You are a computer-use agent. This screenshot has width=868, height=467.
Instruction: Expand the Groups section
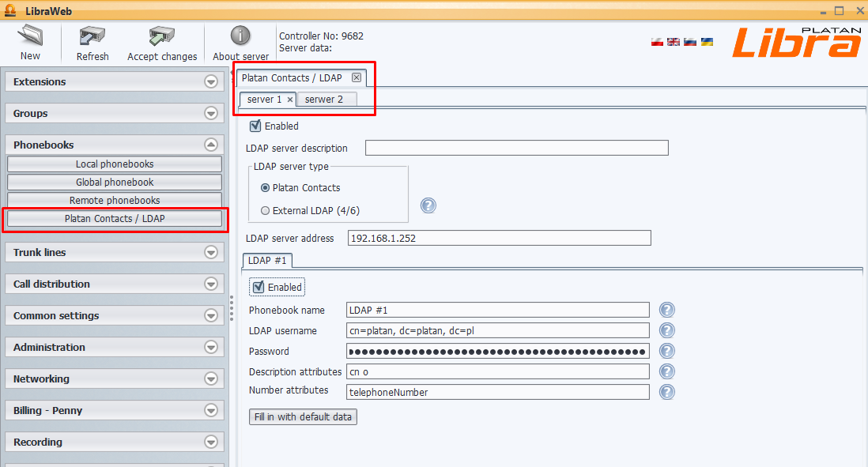coord(211,114)
